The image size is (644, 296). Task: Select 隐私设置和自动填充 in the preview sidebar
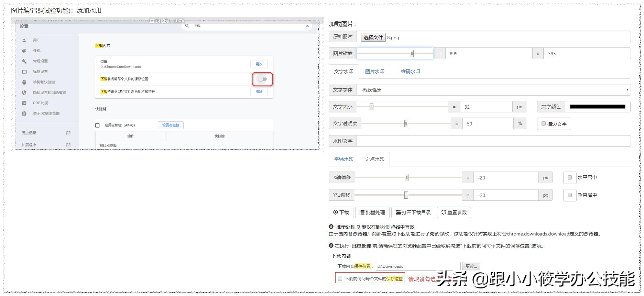[49, 92]
